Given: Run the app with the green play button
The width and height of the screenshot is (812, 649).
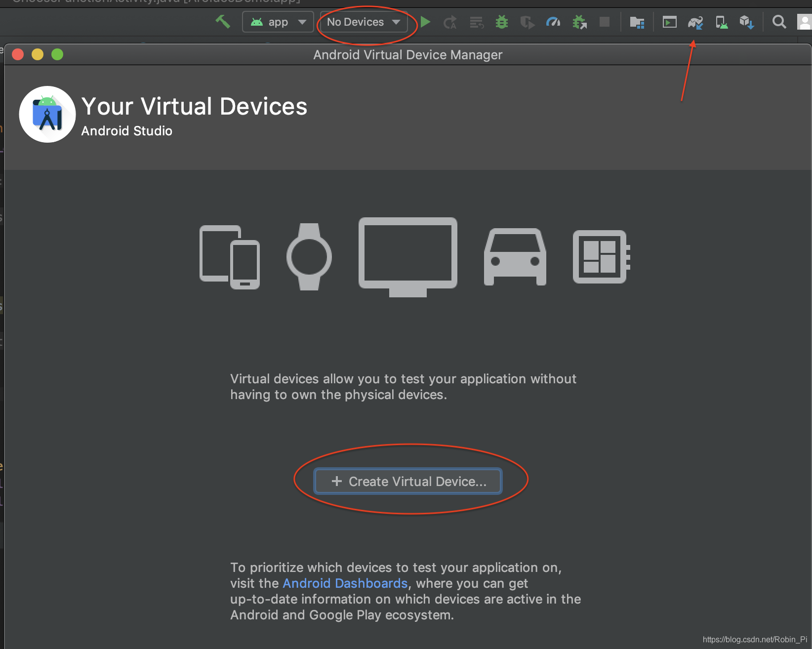Looking at the screenshot, I should [x=425, y=22].
